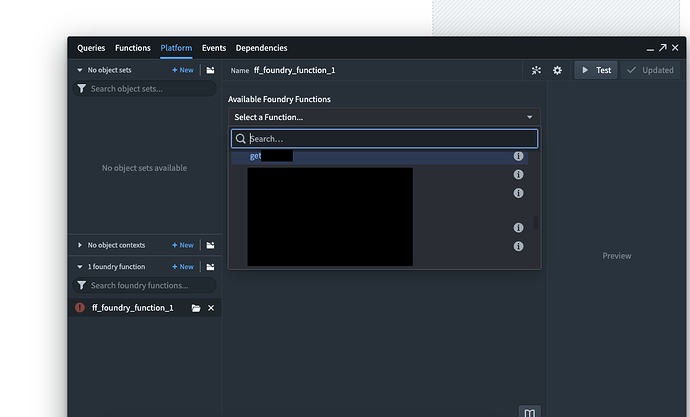
Task: Open settings gear next to Test button
Action: tap(557, 71)
